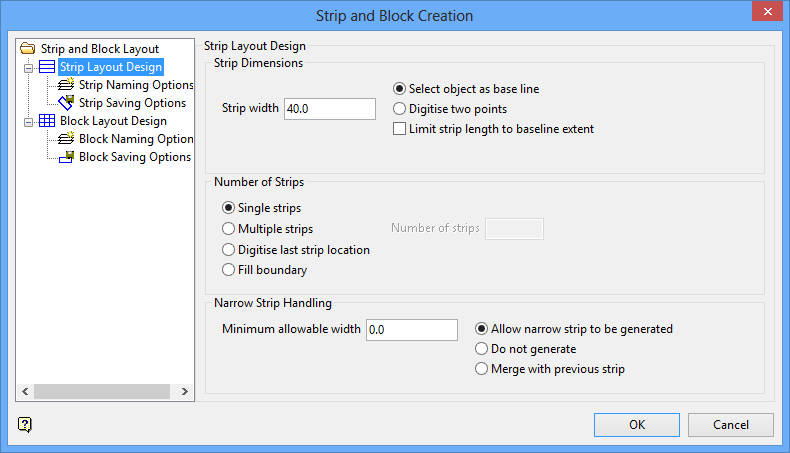Select the Digitise two points option
This screenshot has width=790, height=453.
[x=400, y=109]
